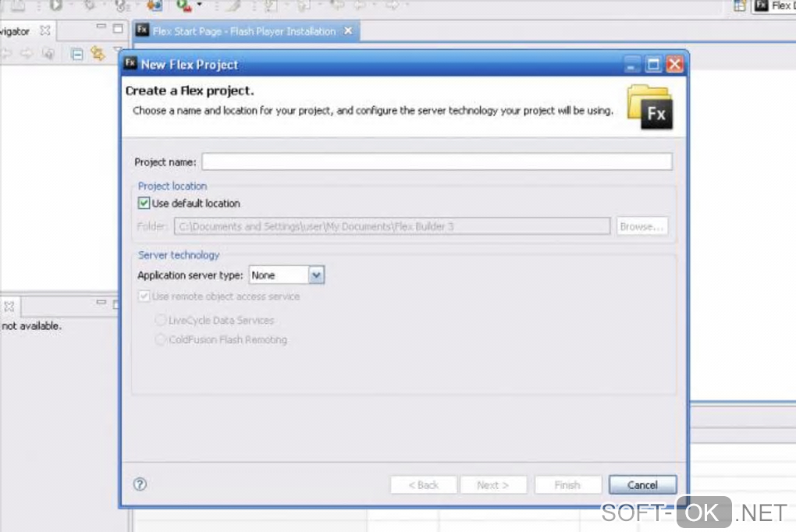796x532 pixels.
Task: Open the Navigator view menu triangle
Action: point(118,50)
